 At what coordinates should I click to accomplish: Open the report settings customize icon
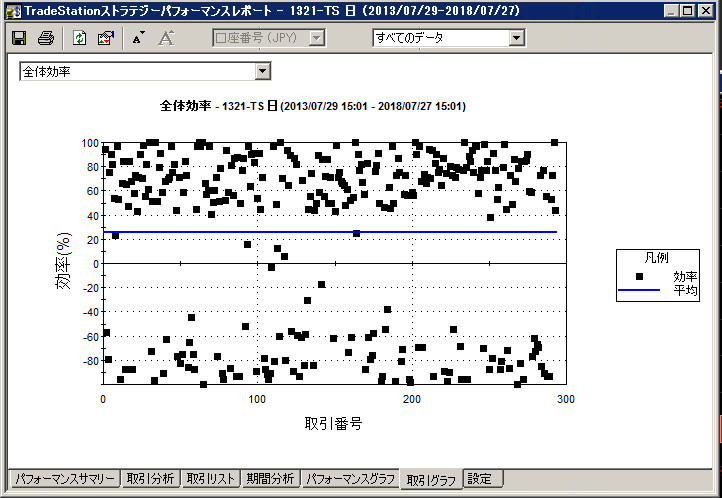coord(106,38)
